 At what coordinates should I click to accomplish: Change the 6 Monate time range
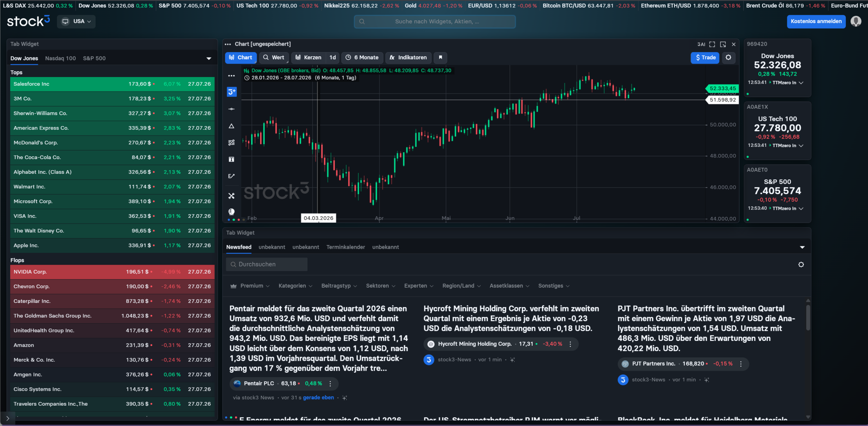tap(362, 58)
